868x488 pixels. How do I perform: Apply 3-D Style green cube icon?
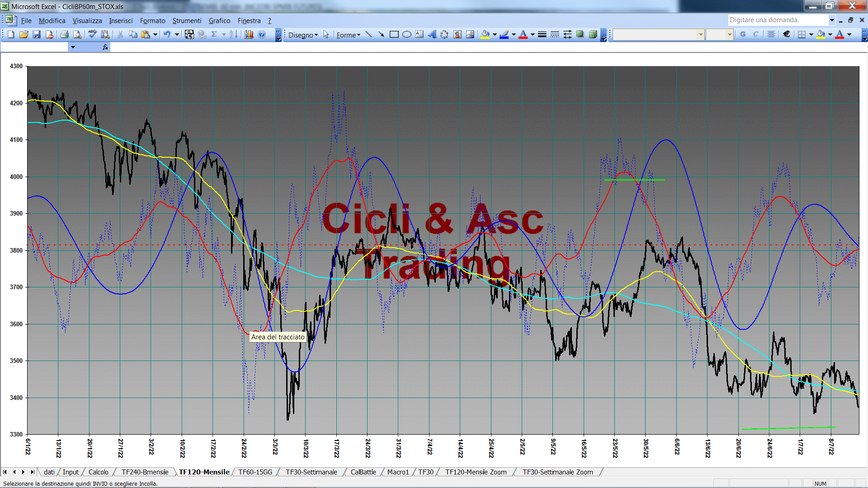(x=593, y=34)
